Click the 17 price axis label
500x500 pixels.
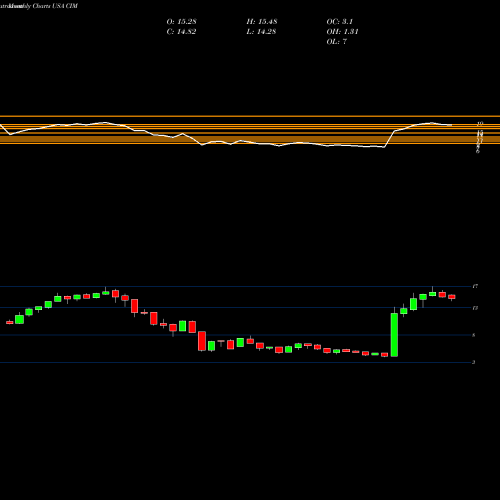475,286
